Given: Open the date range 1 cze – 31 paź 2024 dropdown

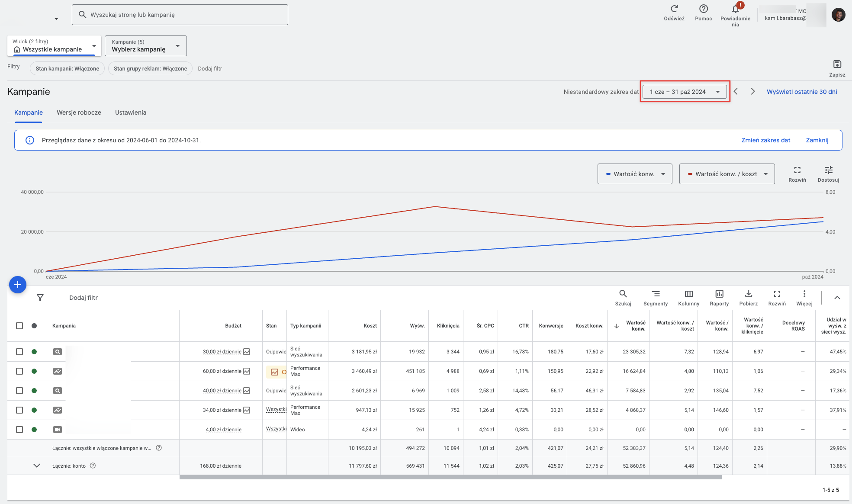Looking at the screenshot, I should (x=685, y=92).
